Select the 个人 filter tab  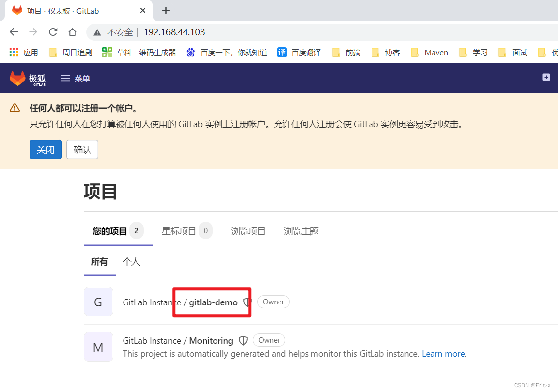pyautogui.click(x=131, y=262)
